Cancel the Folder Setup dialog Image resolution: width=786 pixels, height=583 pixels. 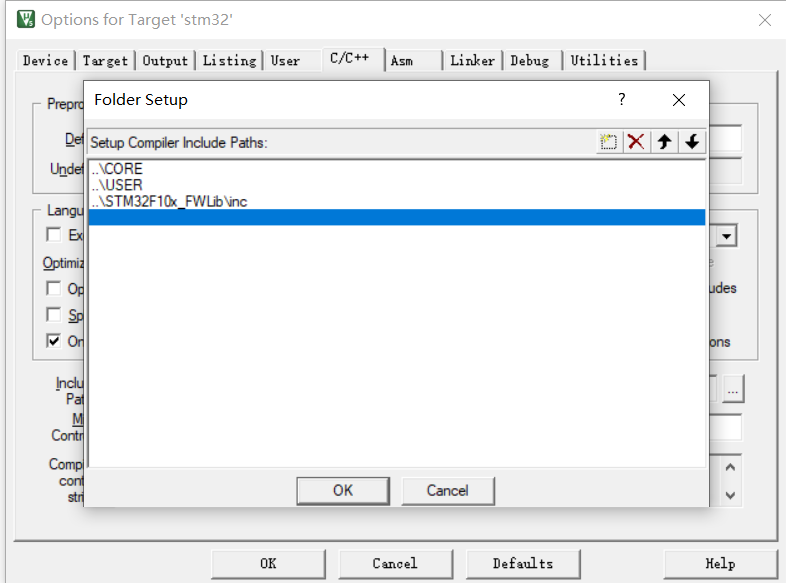[x=448, y=491]
